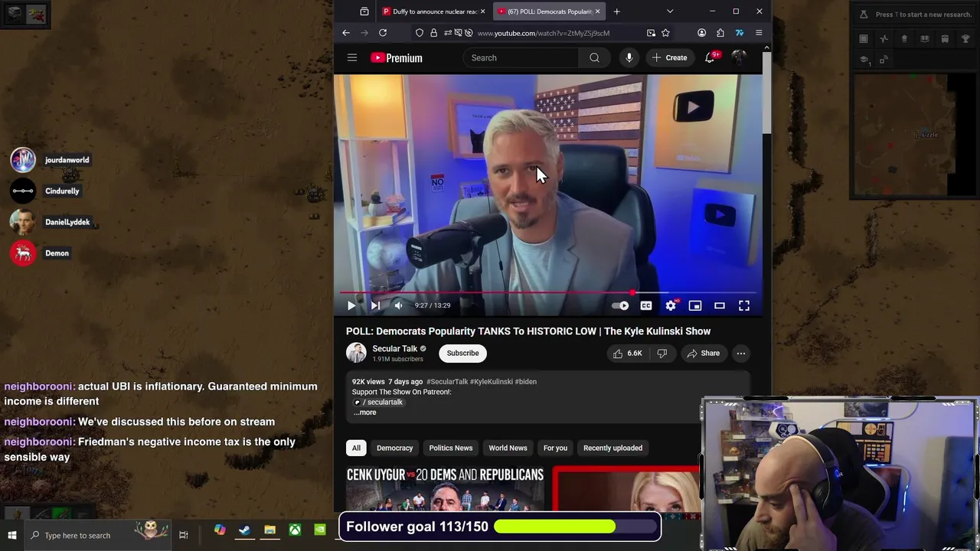Open Cenk Uygur vs 20 Dems thumbnail
The width and height of the screenshot is (980, 551).
pyautogui.click(x=445, y=488)
